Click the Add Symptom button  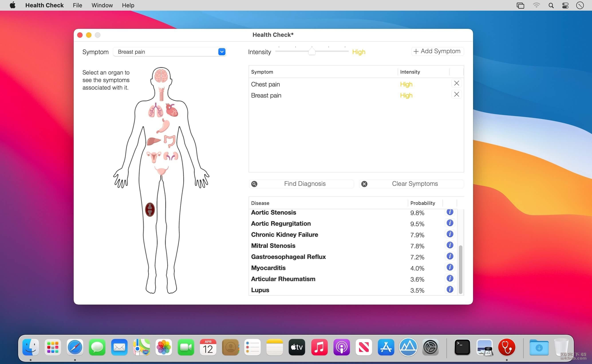click(x=437, y=51)
